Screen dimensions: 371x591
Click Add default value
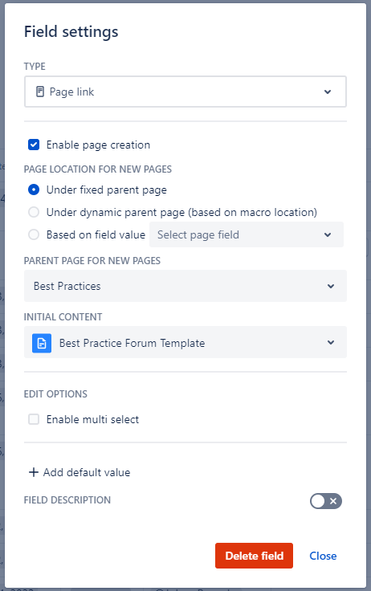coord(80,472)
